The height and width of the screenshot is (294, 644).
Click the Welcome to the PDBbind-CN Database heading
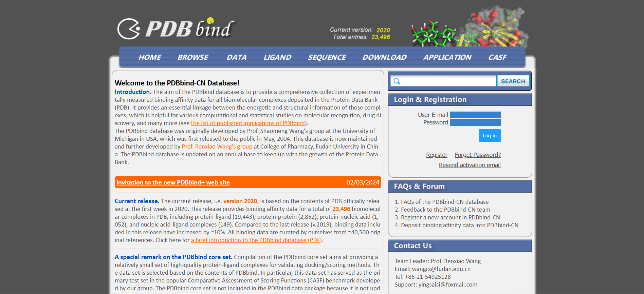177,83
